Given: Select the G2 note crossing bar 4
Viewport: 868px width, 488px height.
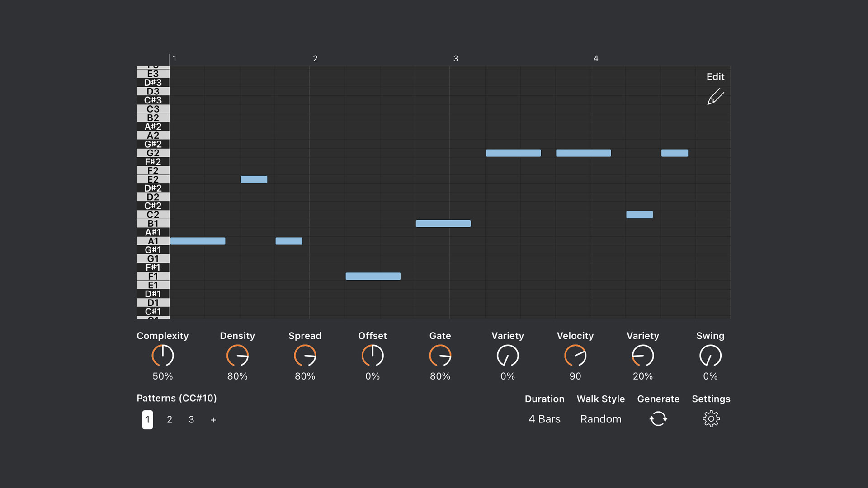Looking at the screenshot, I should coord(583,153).
